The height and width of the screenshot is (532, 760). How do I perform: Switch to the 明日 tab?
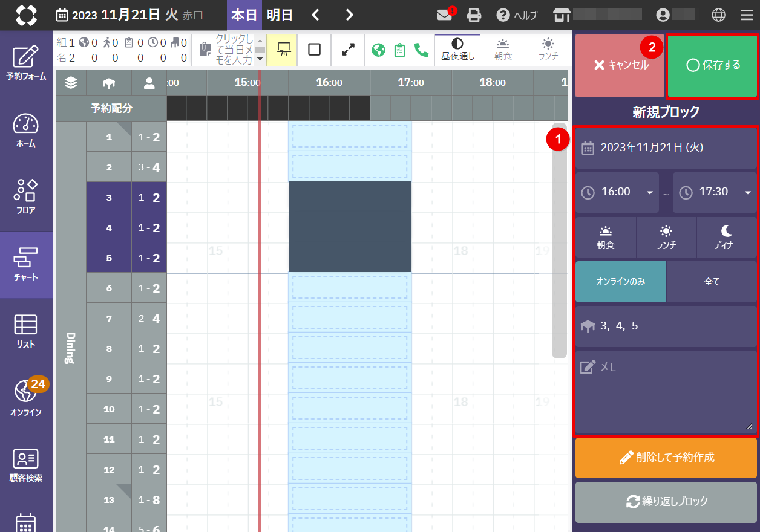280,15
